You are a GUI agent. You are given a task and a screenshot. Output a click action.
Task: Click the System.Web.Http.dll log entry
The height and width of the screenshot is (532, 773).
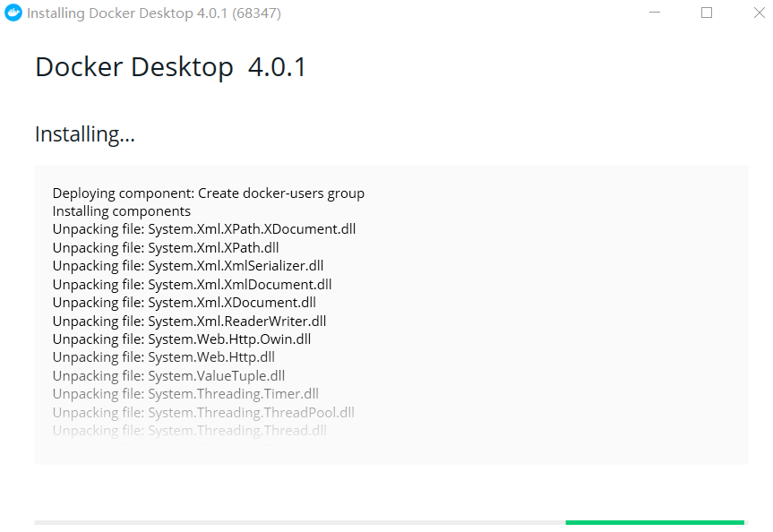pyautogui.click(x=164, y=357)
